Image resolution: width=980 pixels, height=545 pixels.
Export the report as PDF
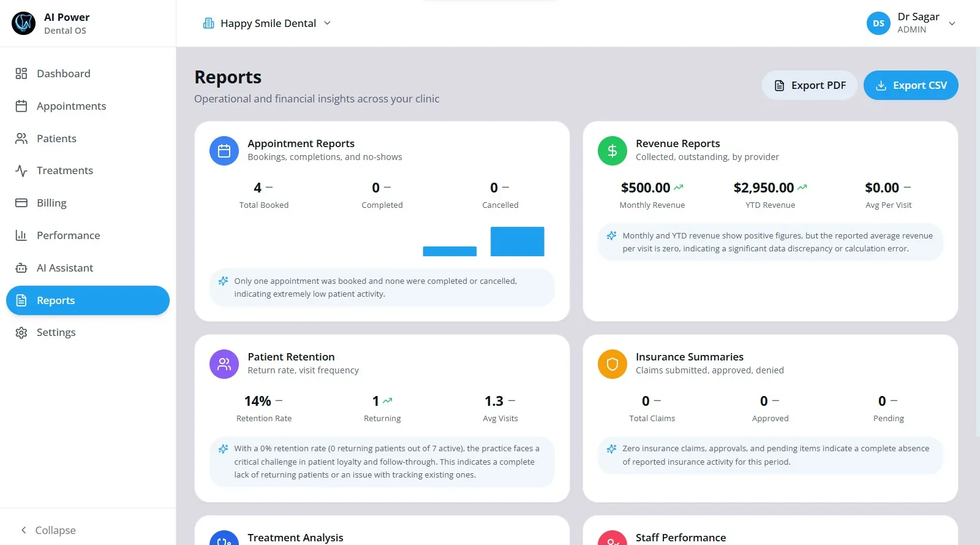(810, 85)
